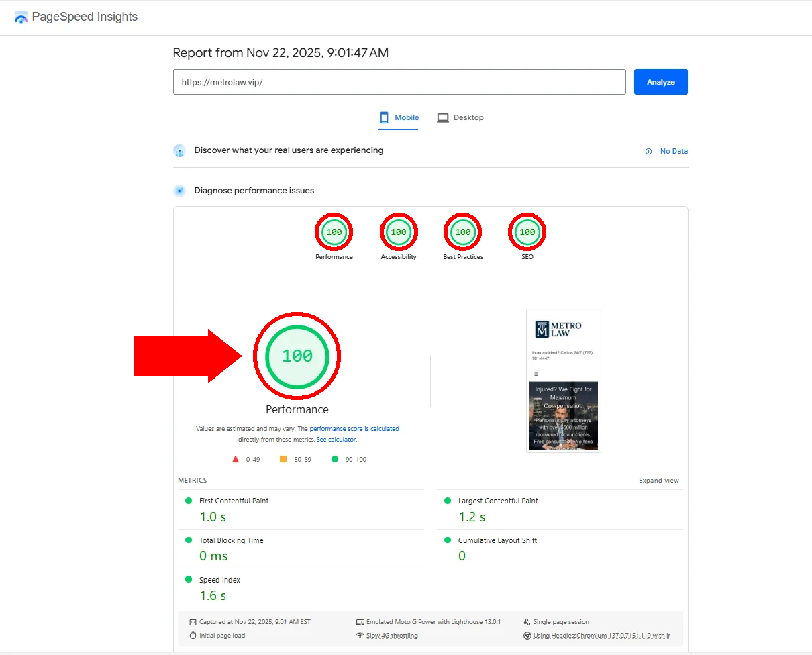
Task: Click the URL input field
Action: coord(399,82)
